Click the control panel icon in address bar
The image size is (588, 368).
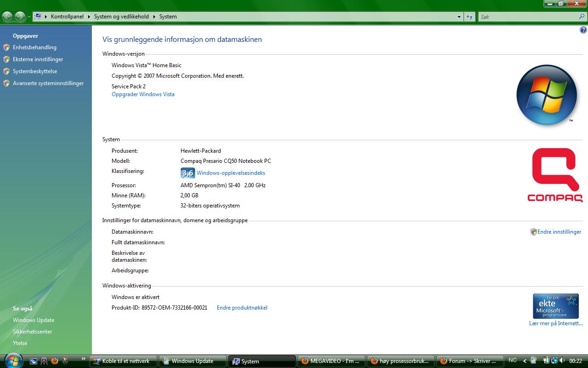click(38, 17)
